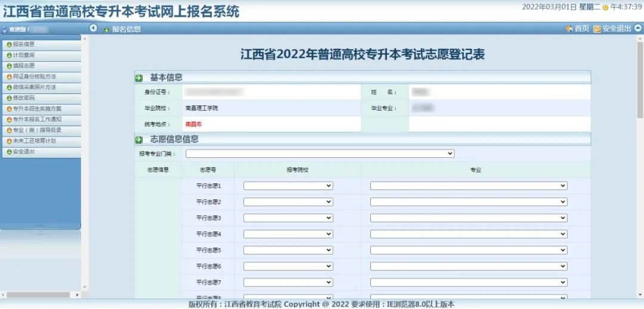Click the green arrow icon beside 志愿信息信息
The width and height of the screenshot is (644, 309).
(139, 140)
